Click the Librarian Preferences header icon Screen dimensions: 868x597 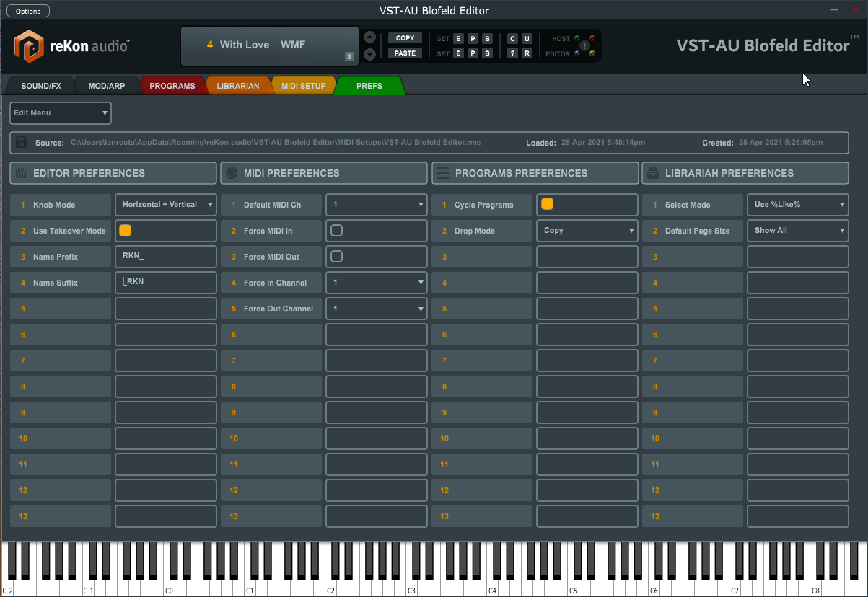(x=653, y=173)
